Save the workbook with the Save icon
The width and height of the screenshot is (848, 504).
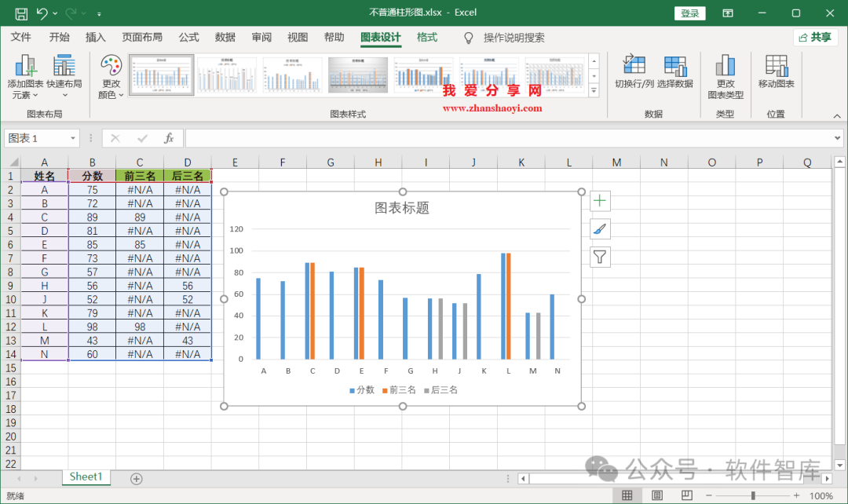pyautogui.click(x=21, y=13)
